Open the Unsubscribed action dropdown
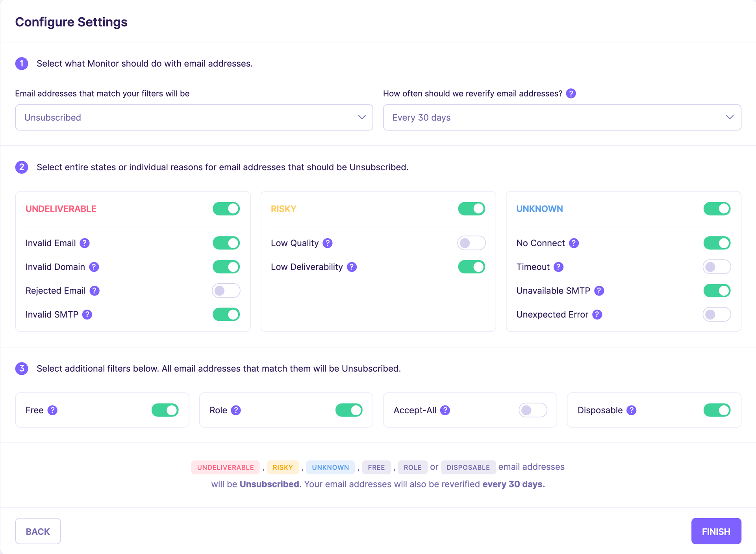Image resolution: width=756 pixels, height=554 pixels. 194,117
